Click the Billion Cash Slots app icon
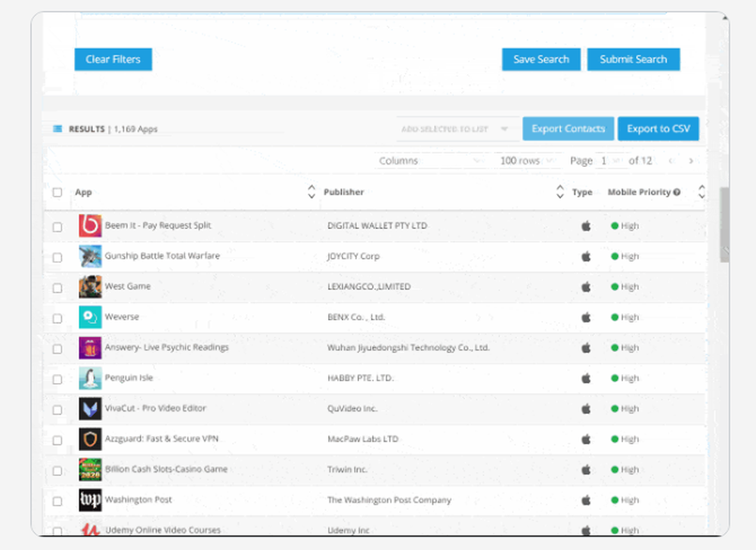Image resolution: width=756 pixels, height=550 pixels. (90, 470)
